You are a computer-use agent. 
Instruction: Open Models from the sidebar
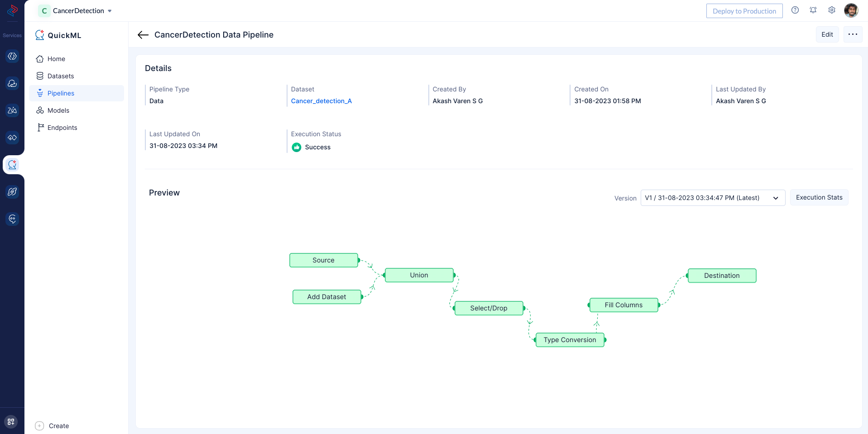click(58, 110)
